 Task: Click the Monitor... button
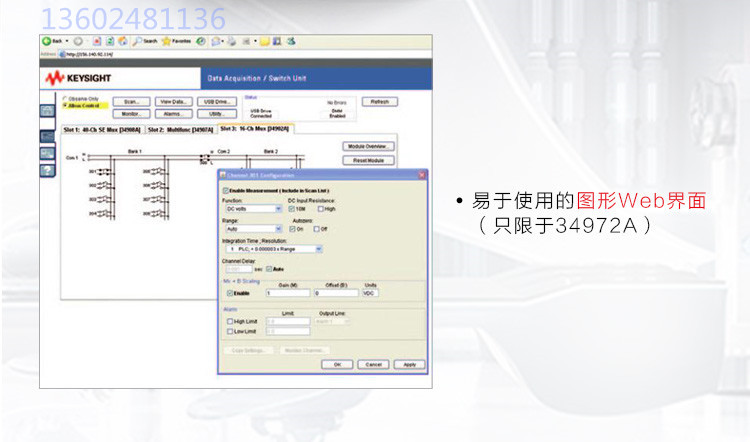click(132, 114)
